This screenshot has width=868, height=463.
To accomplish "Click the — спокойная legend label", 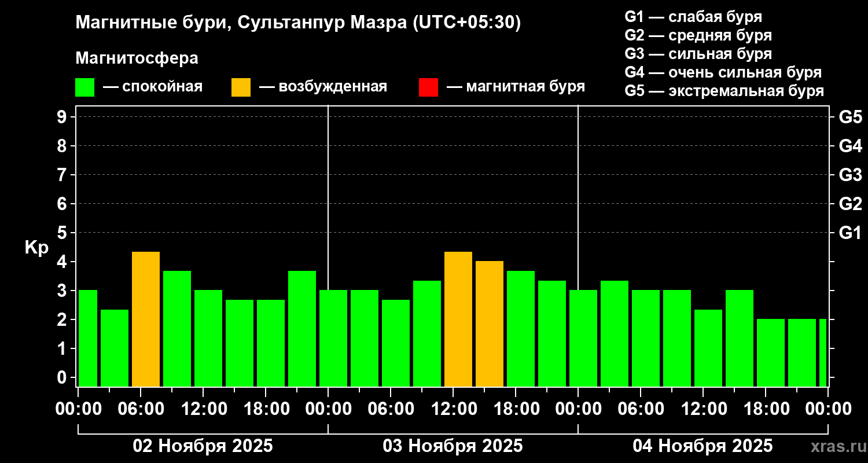I will coord(153,87).
